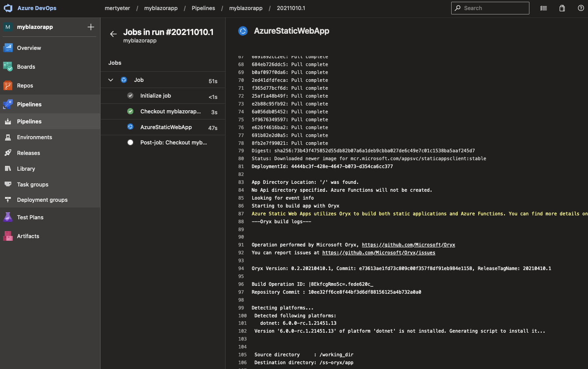
Task: Focus the Search input field
Action: 490,8
